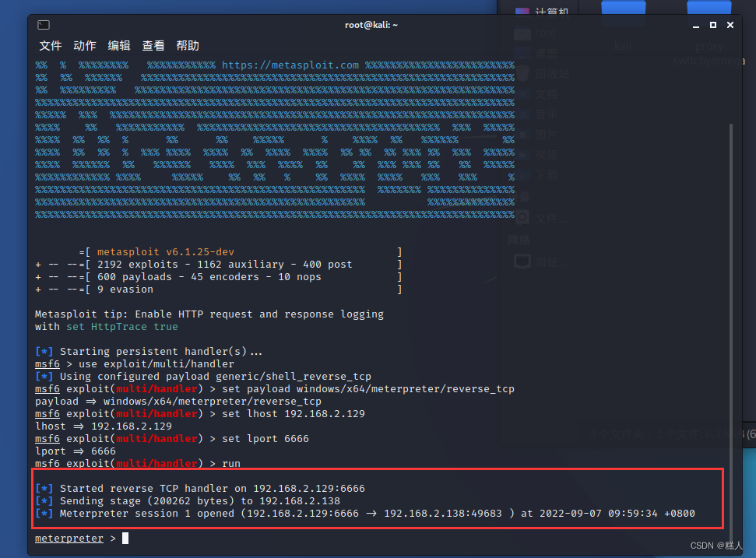Screen dimensions: 756x558
Task: Open the 帮助 menu
Action: tap(188, 46)
